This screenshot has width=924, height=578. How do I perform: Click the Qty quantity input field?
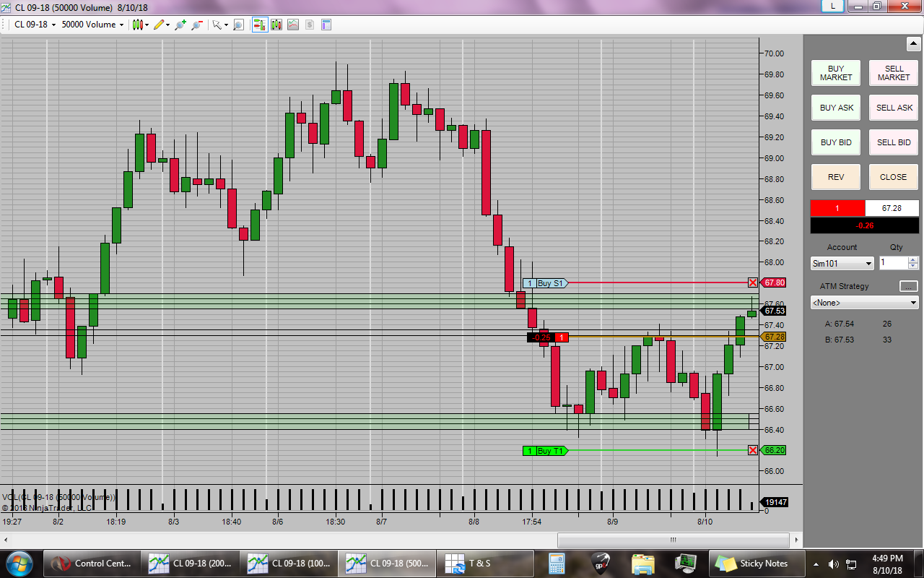click(893, 264)
